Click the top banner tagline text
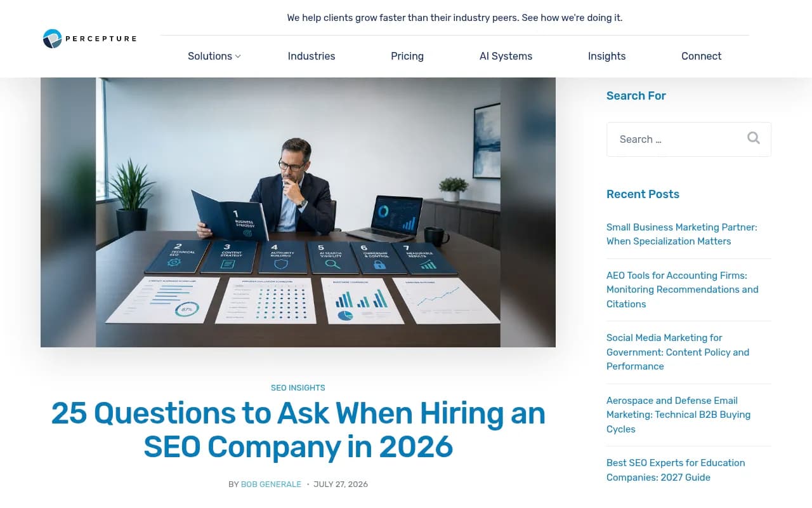This screenshot has height=508, width=812. click(x=455, y=18)
